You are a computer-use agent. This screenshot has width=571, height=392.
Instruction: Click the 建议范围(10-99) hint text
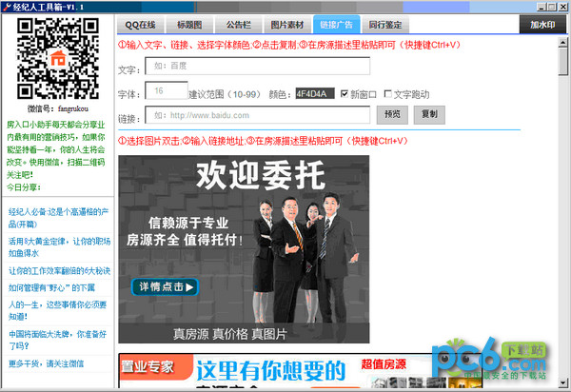pyautogui.click(x=225, y=94)
